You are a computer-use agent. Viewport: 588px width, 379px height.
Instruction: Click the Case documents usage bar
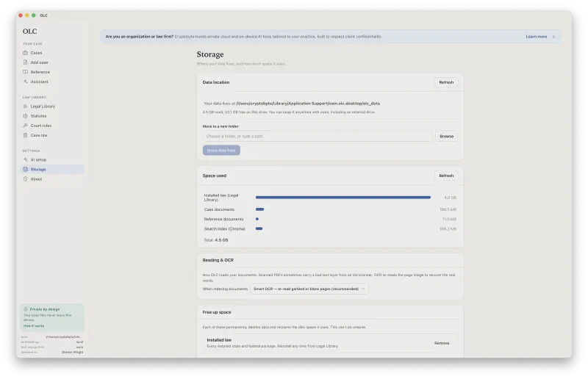point(260,209)
